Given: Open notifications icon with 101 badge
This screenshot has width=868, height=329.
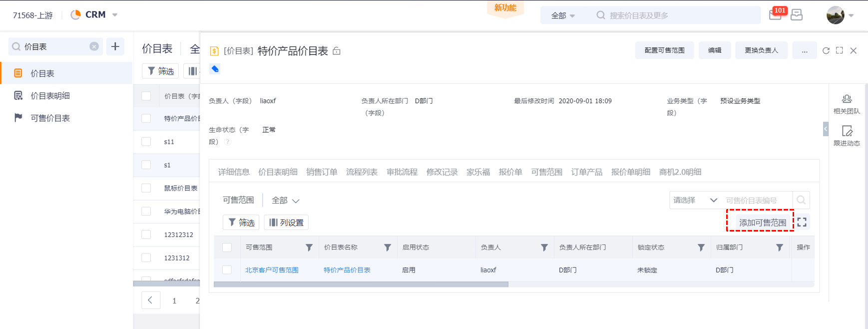Looking at the screenshot, I should point(776,15).
